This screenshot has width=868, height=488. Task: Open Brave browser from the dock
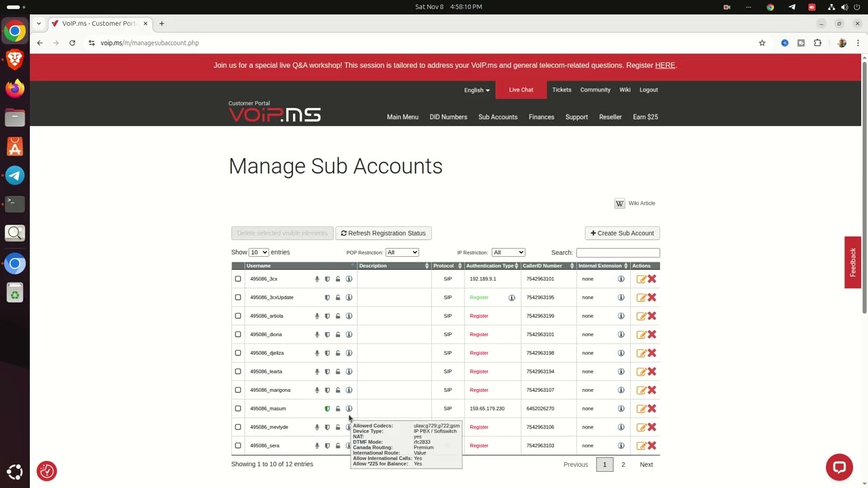pos(15,60)
